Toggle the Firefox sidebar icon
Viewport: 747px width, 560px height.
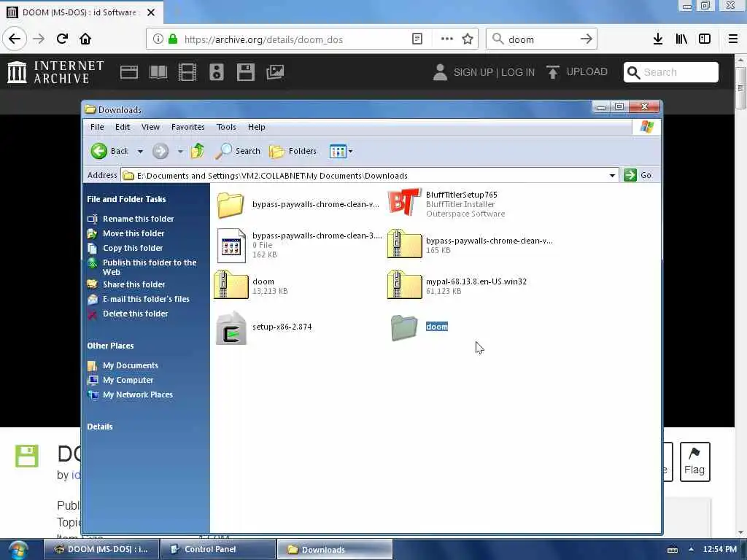pos(705,39)
